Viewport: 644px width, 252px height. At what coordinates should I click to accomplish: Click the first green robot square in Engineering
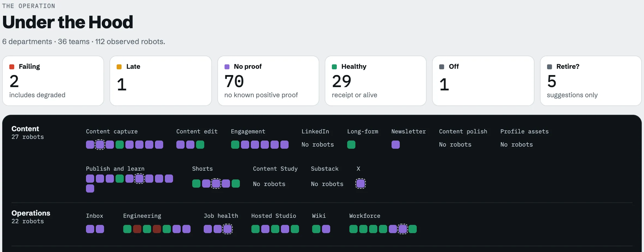pos(127,229)
